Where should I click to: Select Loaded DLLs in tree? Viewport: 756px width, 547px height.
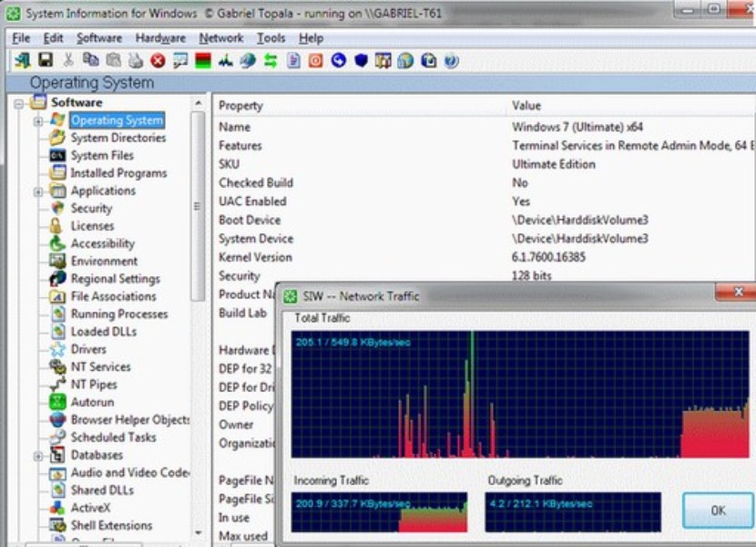(x=104, y=332)
